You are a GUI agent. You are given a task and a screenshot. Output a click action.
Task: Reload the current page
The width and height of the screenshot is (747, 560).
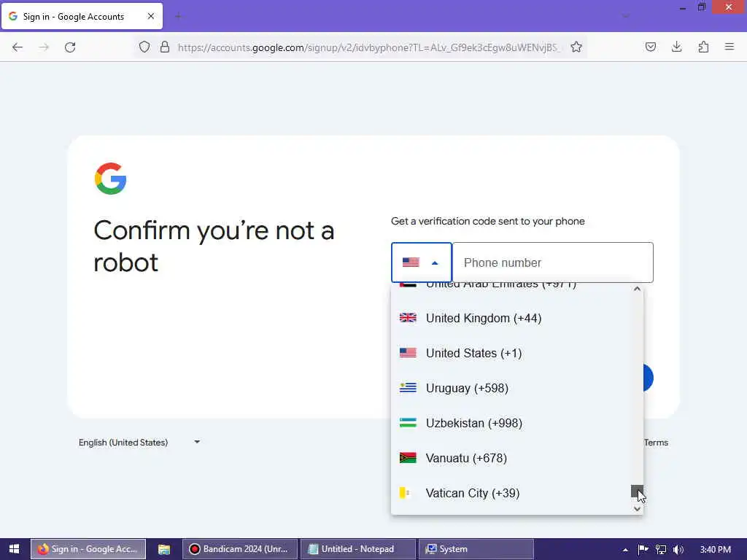pyautogui.click(x=70, y=47)
